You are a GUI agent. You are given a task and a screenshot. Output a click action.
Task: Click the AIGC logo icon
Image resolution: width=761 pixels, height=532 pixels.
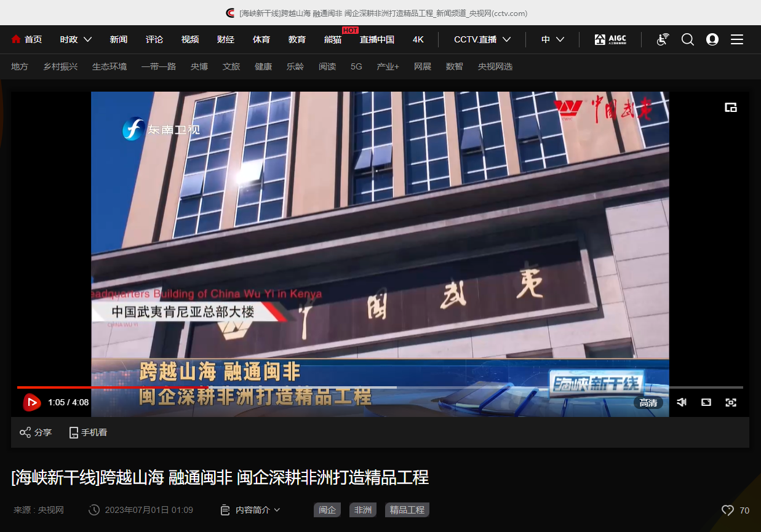[x=610, y=39]
